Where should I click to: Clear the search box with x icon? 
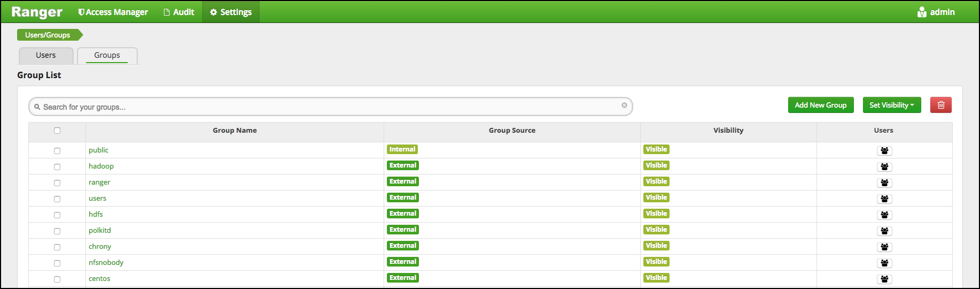click(624, 105)
